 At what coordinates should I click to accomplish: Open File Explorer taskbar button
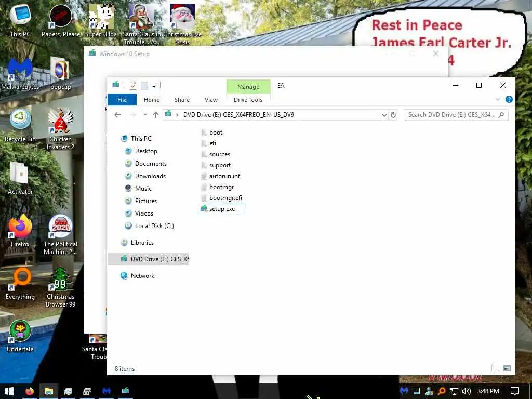click(x=49, y=391)
